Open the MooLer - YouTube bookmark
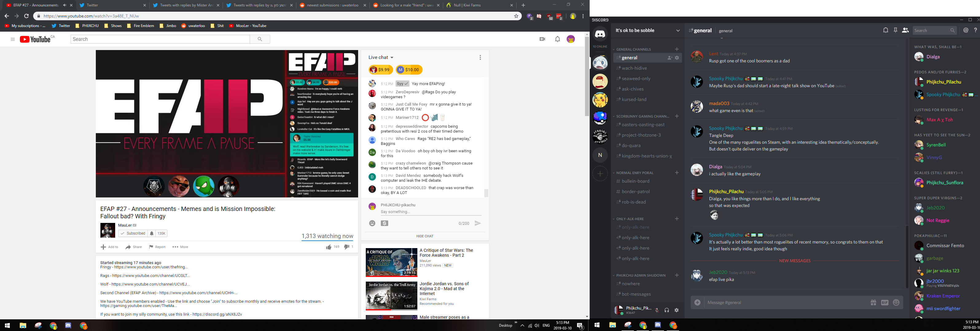Viewport: 980px width, 331px height. [x=247, y=26]
